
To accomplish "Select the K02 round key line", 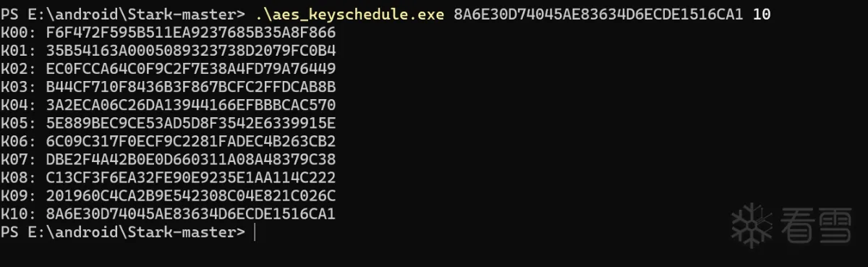I will [169, 69].
